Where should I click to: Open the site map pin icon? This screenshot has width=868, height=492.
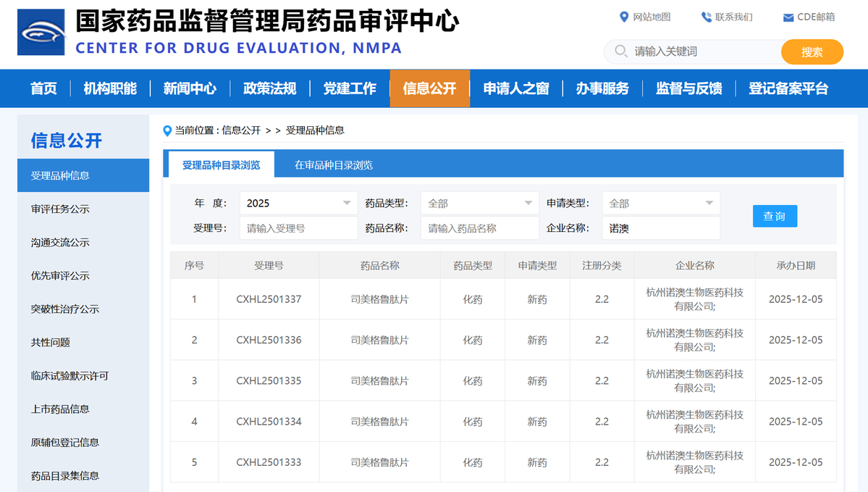coord(624,17)
